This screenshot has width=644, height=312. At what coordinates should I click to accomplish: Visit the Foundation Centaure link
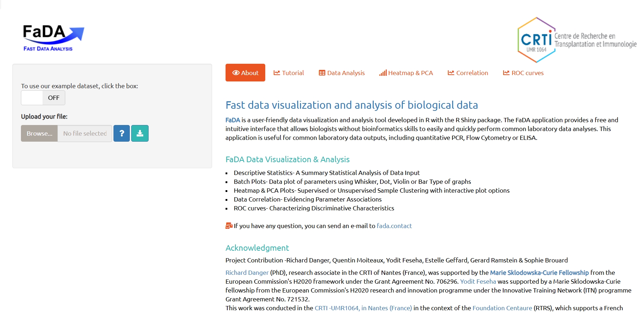click(502, 308)
